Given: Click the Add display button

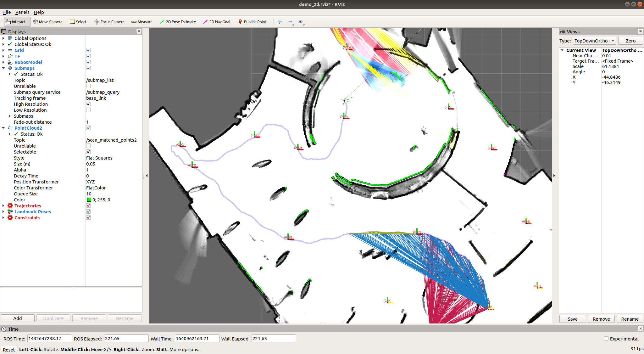Looking at the screenshot, I should (18, 318).
